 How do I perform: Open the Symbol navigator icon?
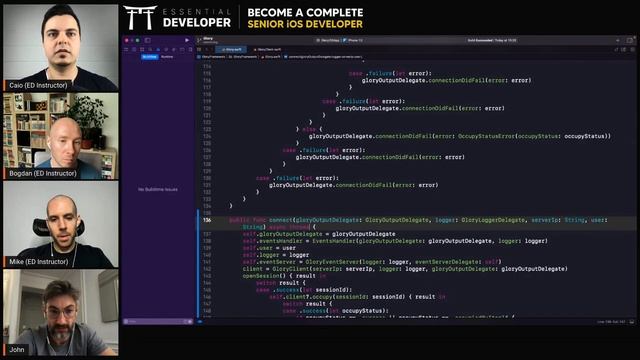click(x=142, y=49)
